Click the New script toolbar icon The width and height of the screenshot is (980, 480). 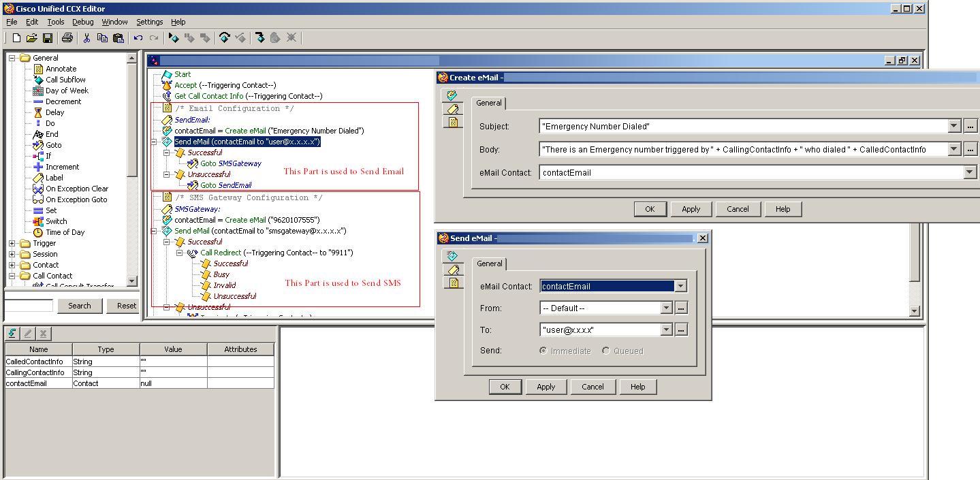[x=16, y=38]
